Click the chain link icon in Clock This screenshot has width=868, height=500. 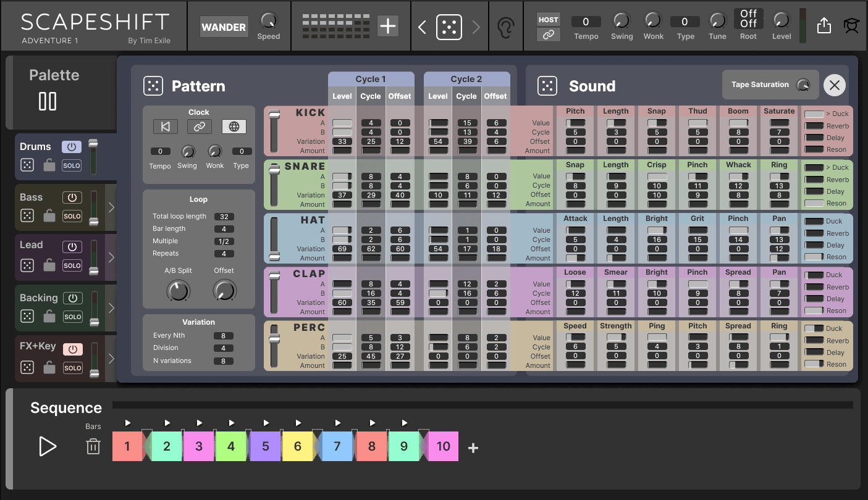tap(199, 127)
